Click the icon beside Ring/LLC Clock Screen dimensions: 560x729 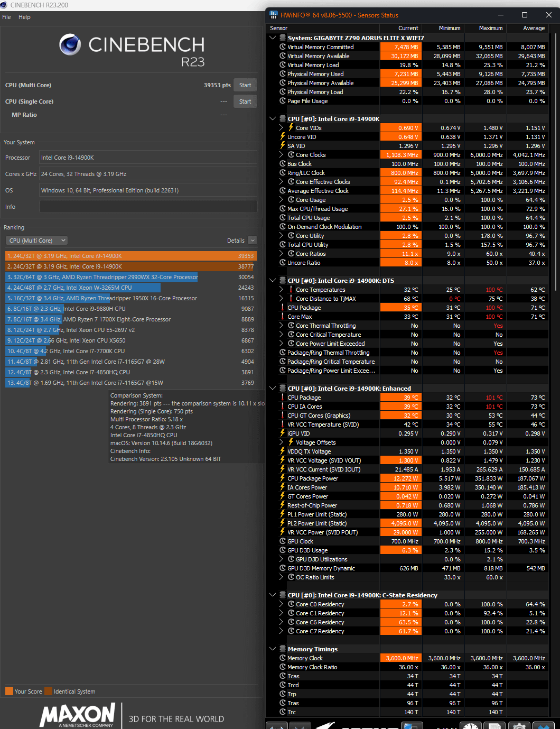click(x=283, y=173)
